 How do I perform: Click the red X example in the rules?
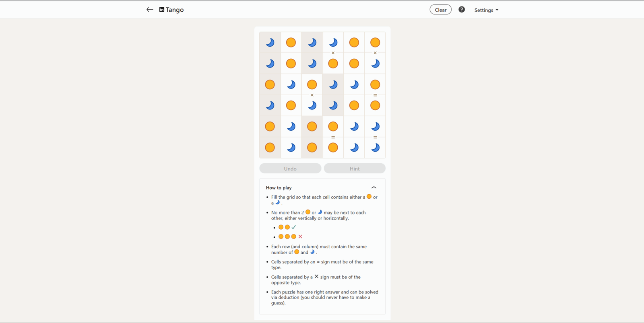coord(300,237)
